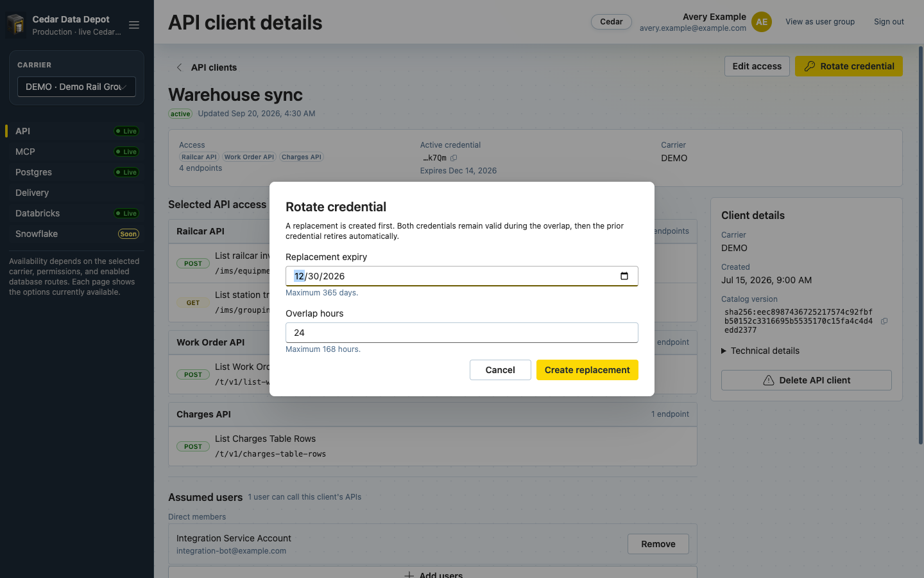Viewport: 924px width, 578px height.
Task: Click Create replacement button
Action: (x=587, y=370)
